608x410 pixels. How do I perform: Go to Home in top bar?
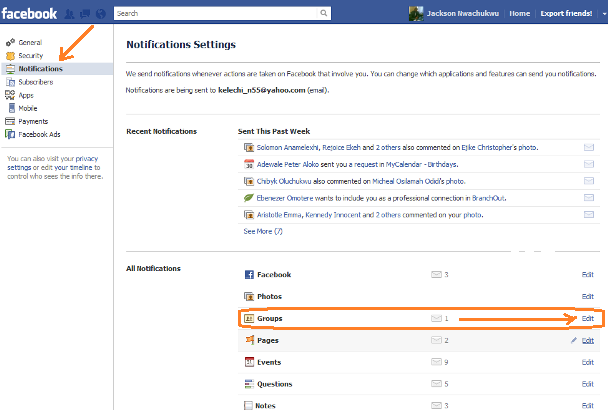[x=520, y=14]
